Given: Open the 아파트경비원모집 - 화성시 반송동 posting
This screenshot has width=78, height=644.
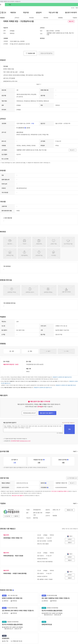Looking at the screenshot, I should (x=13, y=556).
